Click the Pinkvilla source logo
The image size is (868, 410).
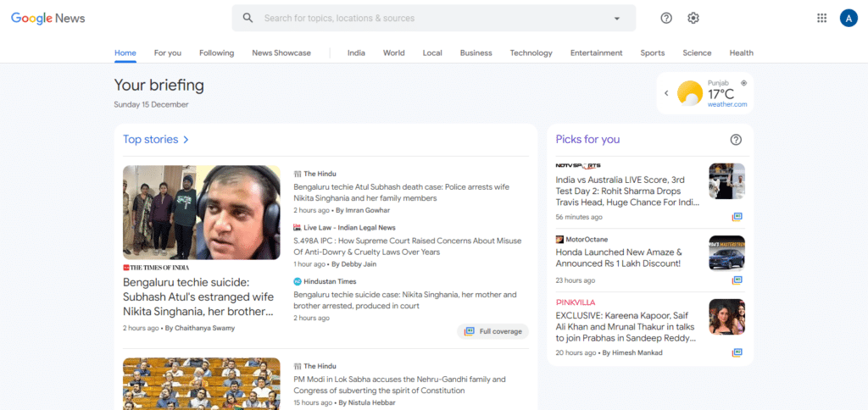[x=576, y=302]
